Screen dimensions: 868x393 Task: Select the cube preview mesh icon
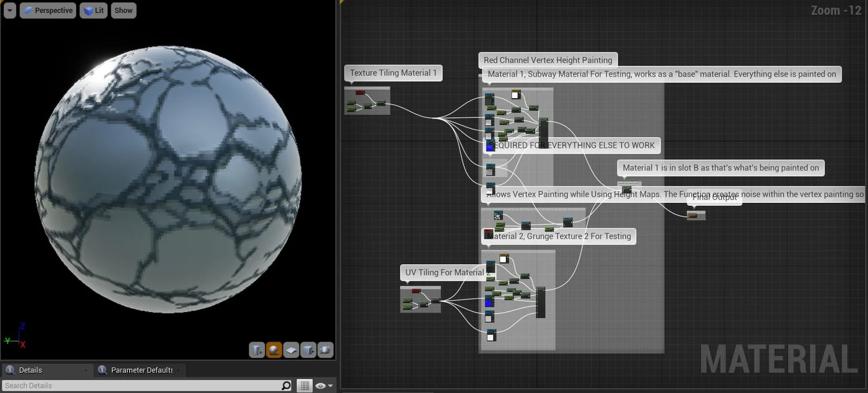pos(308,349)
